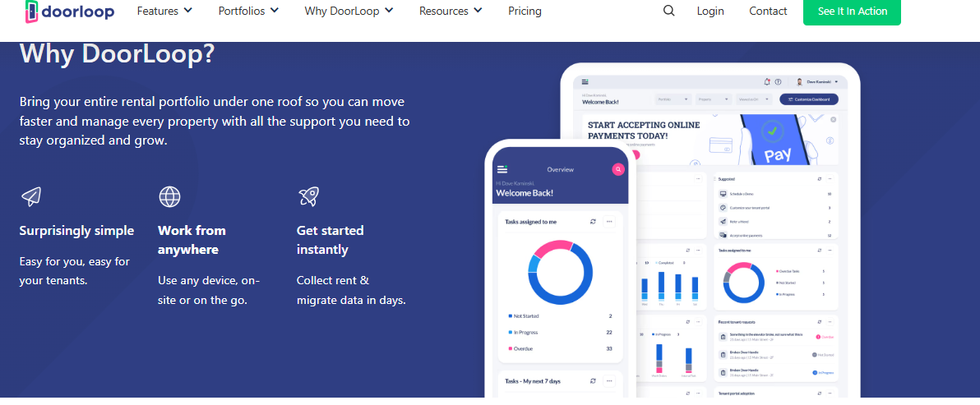Click the Schedule a Demo row icon
The image size is (980, 405).
723,194
